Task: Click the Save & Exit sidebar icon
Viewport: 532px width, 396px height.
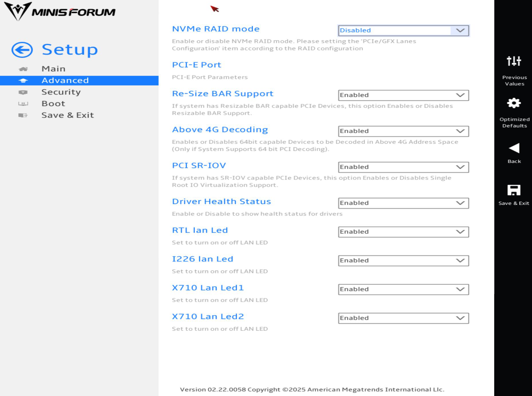Action: coord(23,115)
